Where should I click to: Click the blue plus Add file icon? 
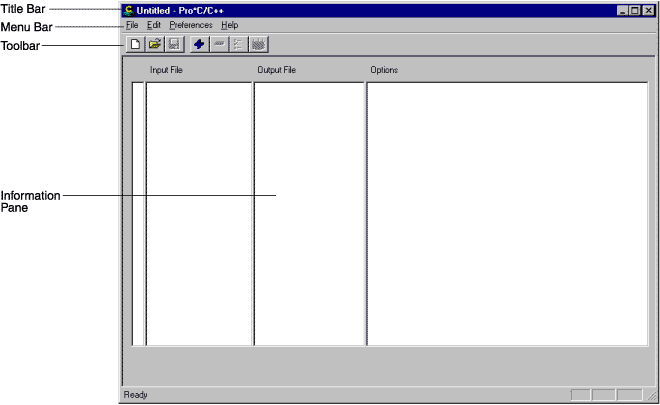coord(200,45)
